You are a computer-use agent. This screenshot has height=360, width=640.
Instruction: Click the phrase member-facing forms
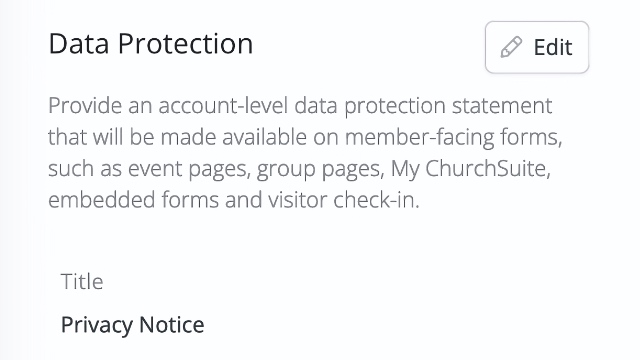[453, 137]
